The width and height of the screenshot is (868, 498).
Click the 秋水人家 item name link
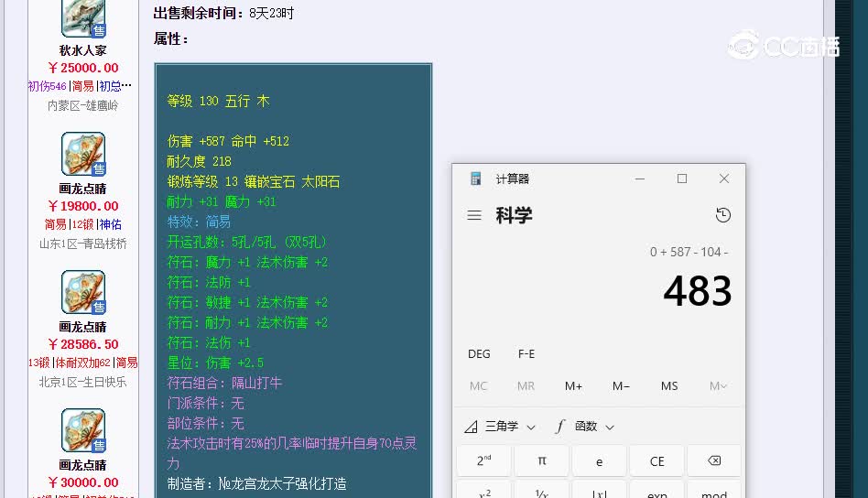[x=83, y=50]
